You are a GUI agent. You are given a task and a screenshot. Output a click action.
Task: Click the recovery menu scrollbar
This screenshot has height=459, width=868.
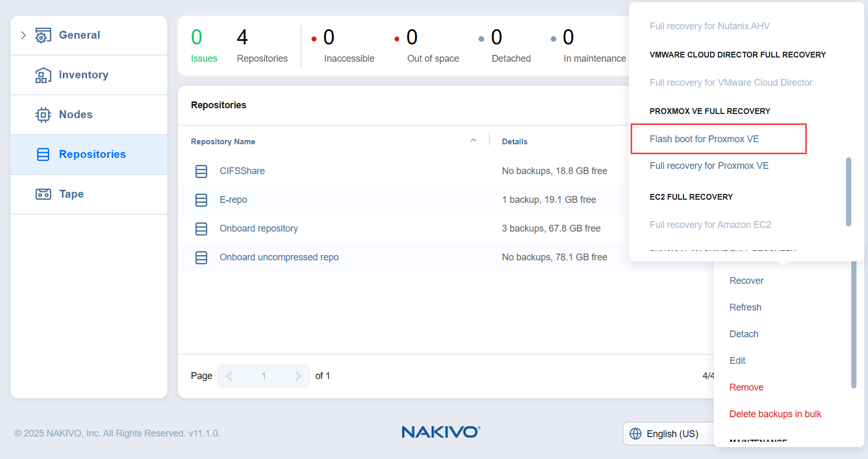point(848,191)
